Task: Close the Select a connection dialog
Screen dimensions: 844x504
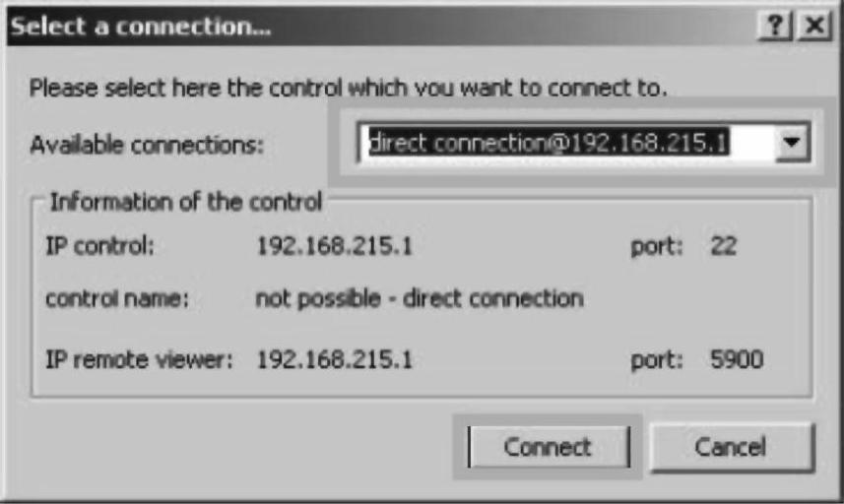Action: tap(814, 26)
